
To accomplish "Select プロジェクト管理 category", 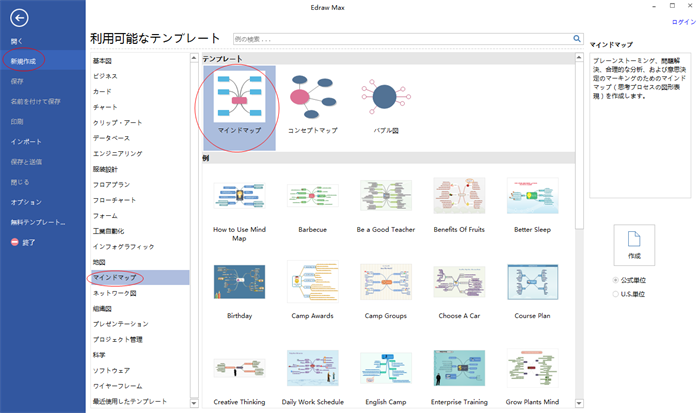I will click(117, 339).
